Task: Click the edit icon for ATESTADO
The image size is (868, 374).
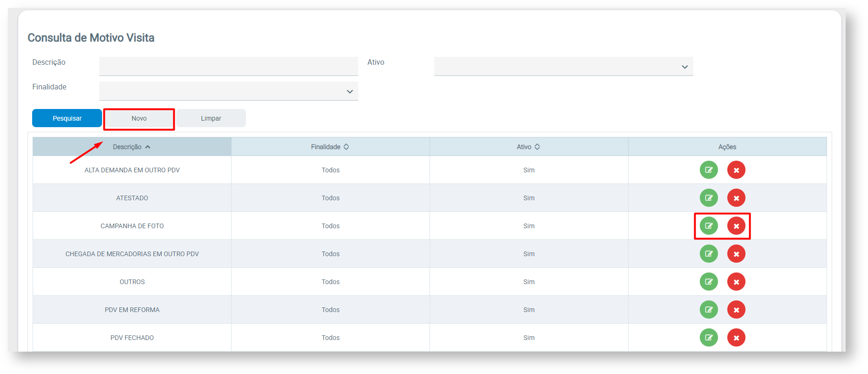Action: (709, 198)
